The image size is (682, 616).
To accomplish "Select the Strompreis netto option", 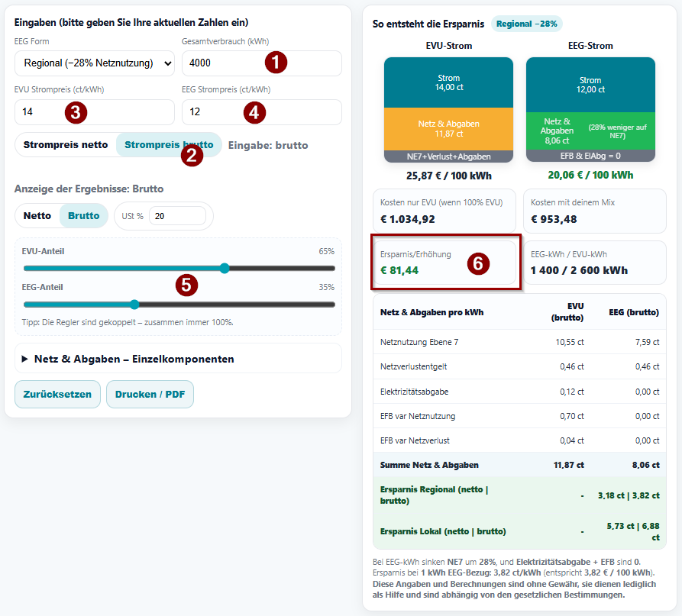I will (x=66, y=145).
